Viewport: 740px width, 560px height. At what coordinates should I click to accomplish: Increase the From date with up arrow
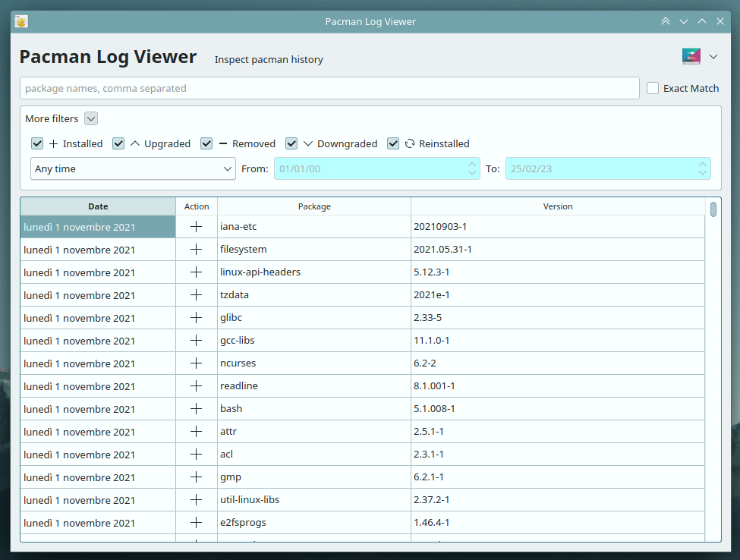[x=472, y=164]
